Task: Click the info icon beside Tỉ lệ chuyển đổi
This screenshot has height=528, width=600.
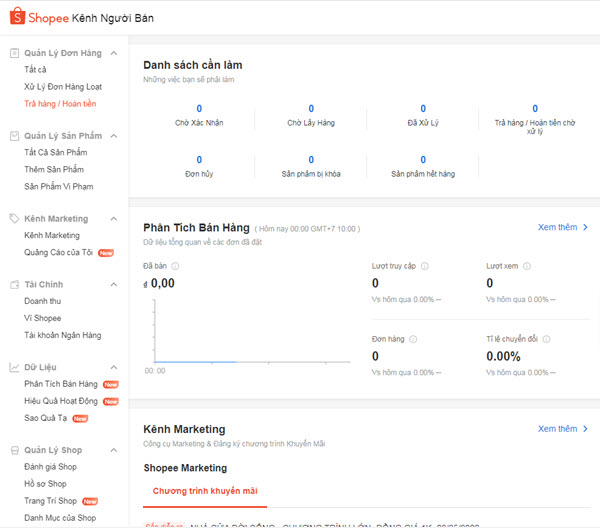Action: 546,339
